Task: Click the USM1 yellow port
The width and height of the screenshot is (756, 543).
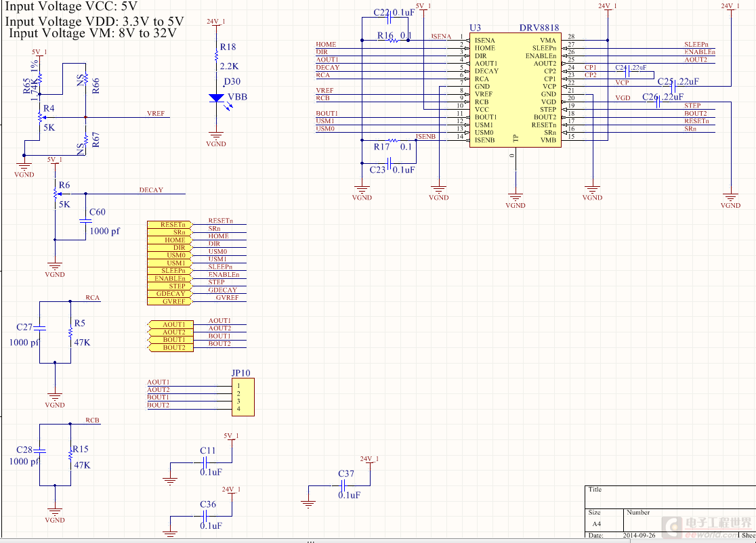Action: pos(170,263)
